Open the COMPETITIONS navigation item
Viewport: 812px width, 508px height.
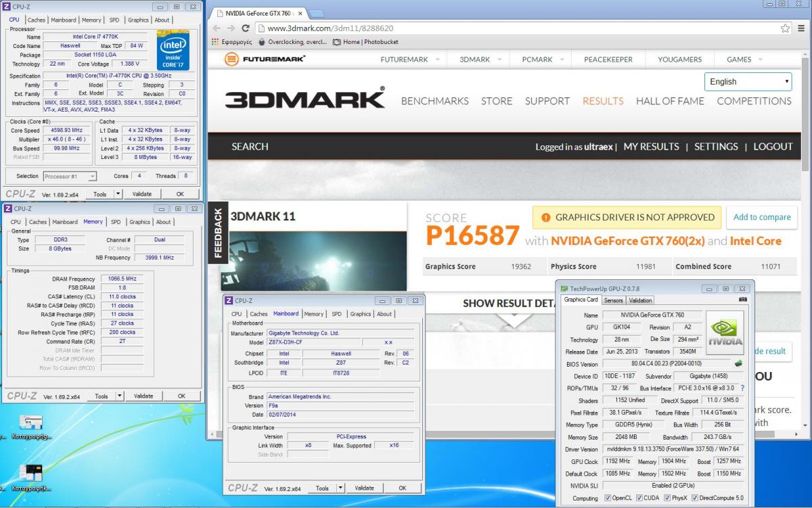754,101
